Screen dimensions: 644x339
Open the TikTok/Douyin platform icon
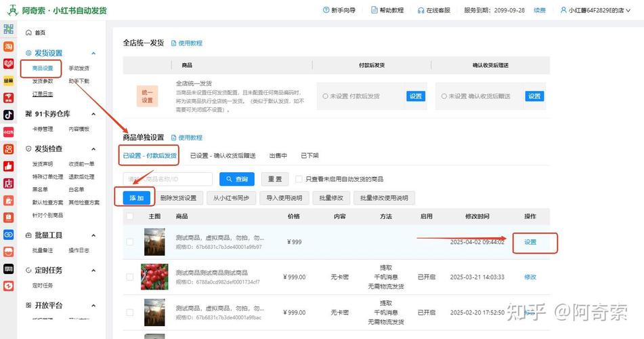pos(9,115)
